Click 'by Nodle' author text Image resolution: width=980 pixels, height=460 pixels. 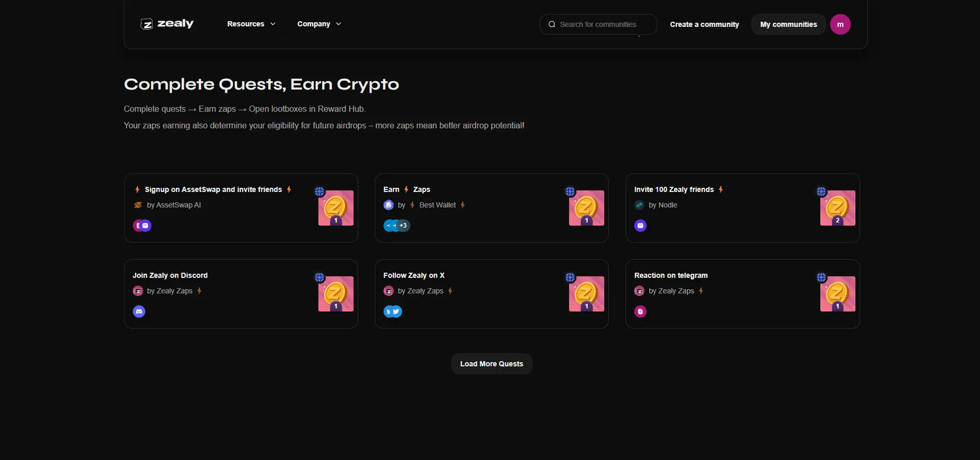tap(663, 205)
